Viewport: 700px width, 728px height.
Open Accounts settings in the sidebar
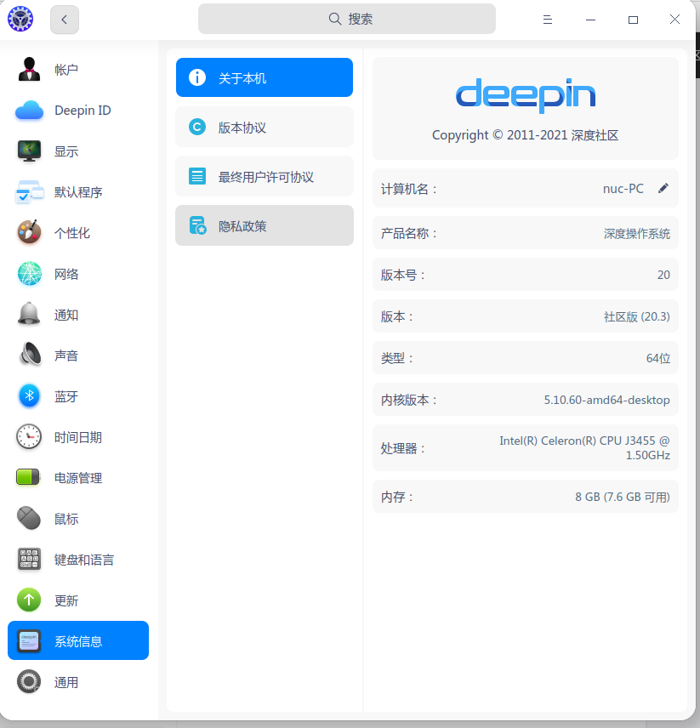(x=65, y=69)
